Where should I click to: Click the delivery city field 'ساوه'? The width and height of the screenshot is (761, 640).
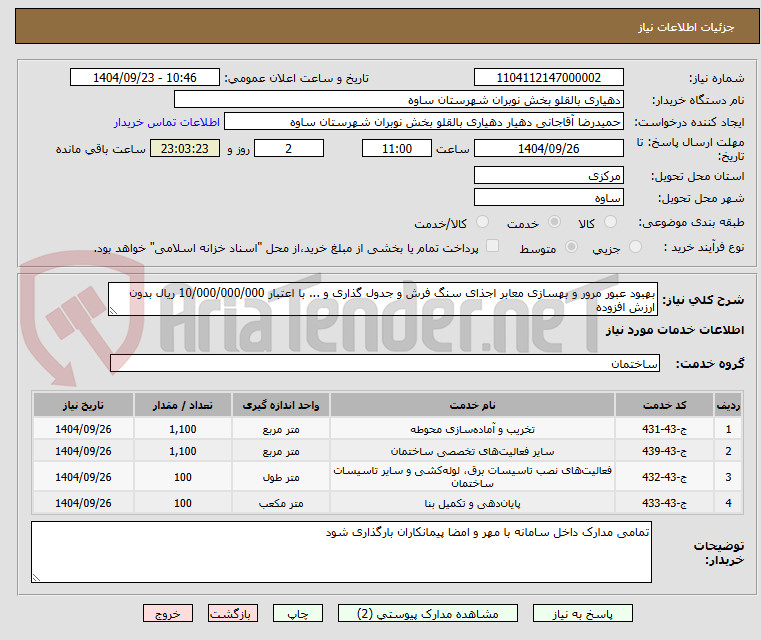point(548,197)
